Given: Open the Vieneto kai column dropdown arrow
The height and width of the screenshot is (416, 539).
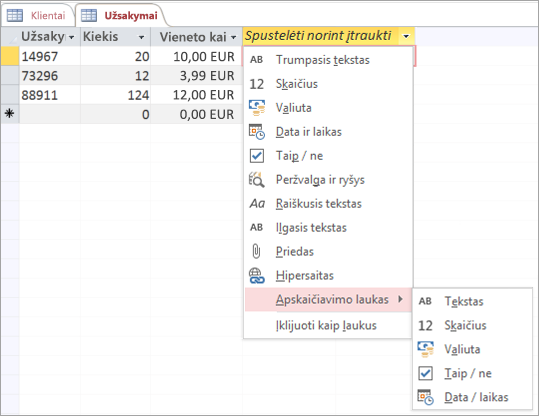Looking at the screenshot, I should pos(233,37).
